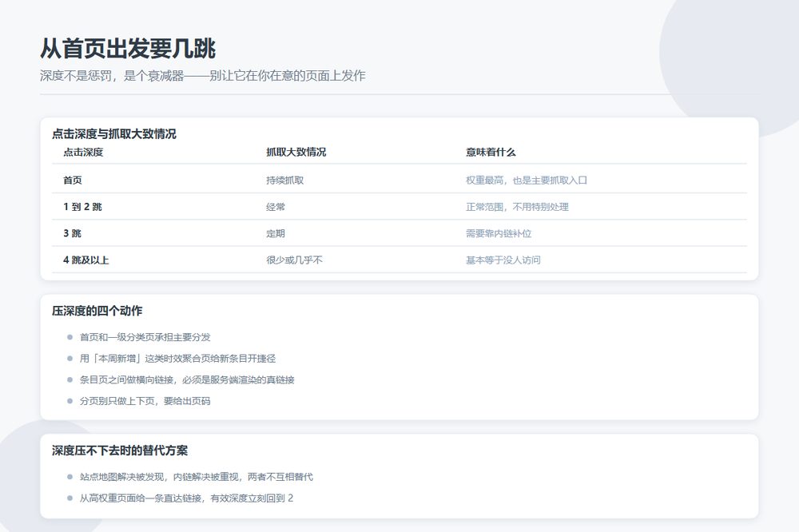Screen dimensions: 799x532
Task: Click the heading 深度压不下去时的替代方案
Action: pos(120,451)
